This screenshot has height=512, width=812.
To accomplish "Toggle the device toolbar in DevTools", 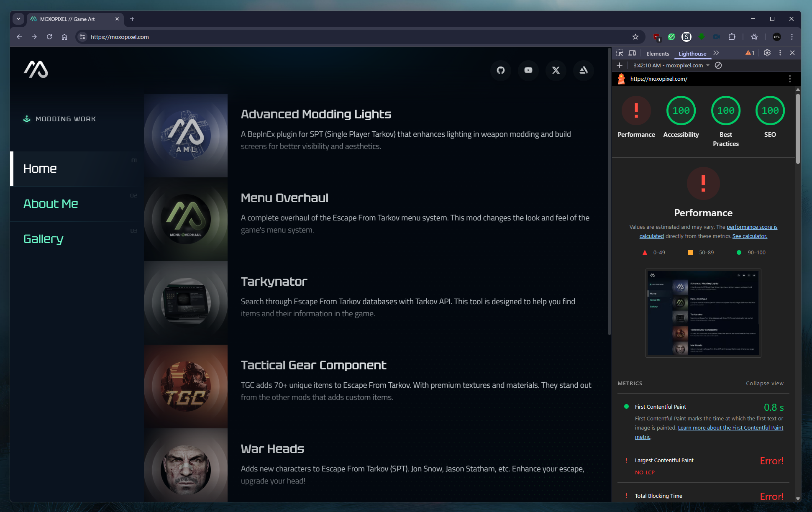I will [x=632, y=53].
